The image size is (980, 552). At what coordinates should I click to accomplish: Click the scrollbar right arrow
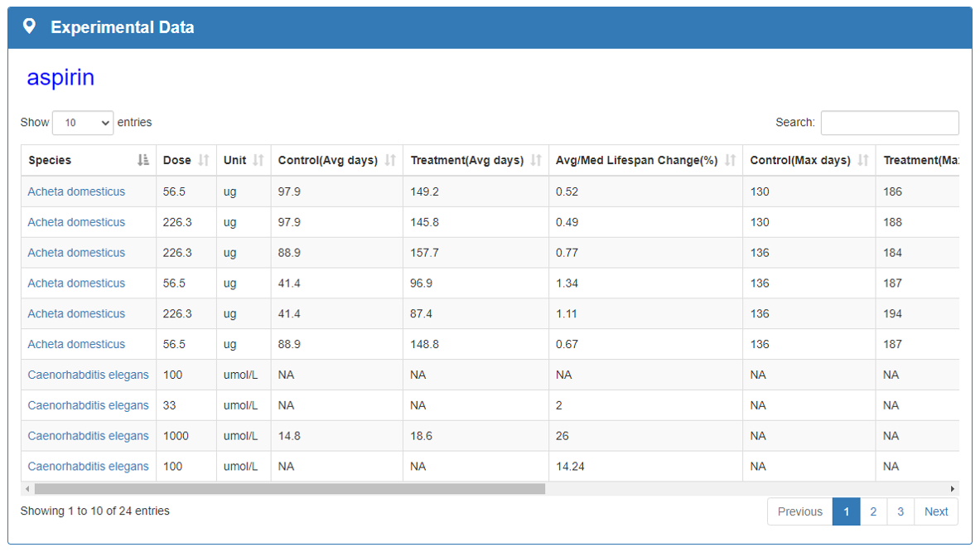coord(953,489)
